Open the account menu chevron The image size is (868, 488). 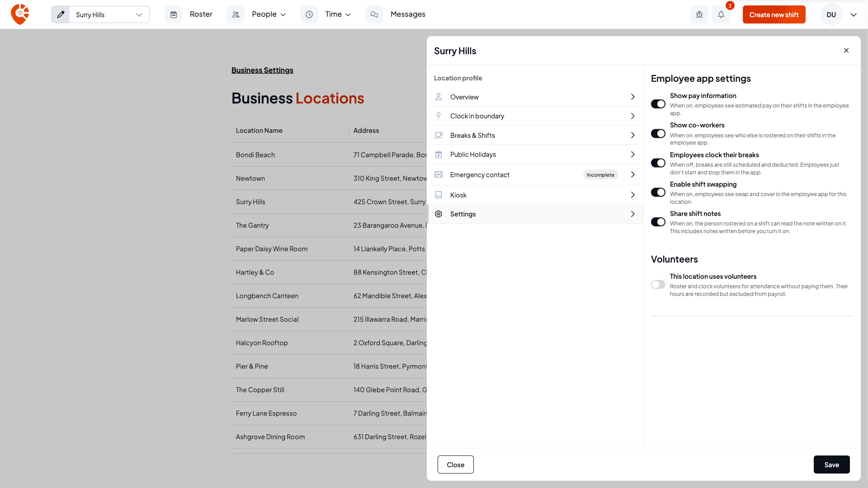click(x=854, y=15)
